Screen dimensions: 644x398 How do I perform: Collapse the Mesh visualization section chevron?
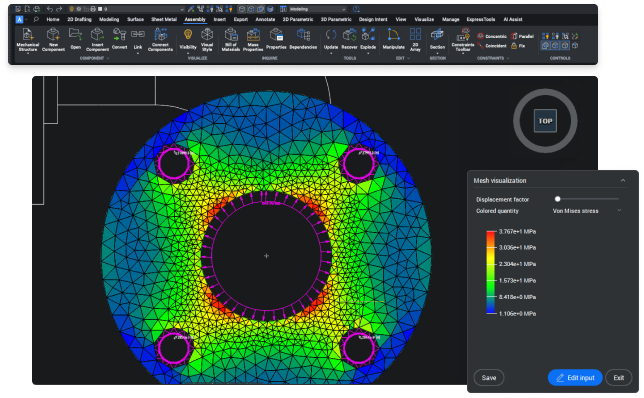(623, 180)
